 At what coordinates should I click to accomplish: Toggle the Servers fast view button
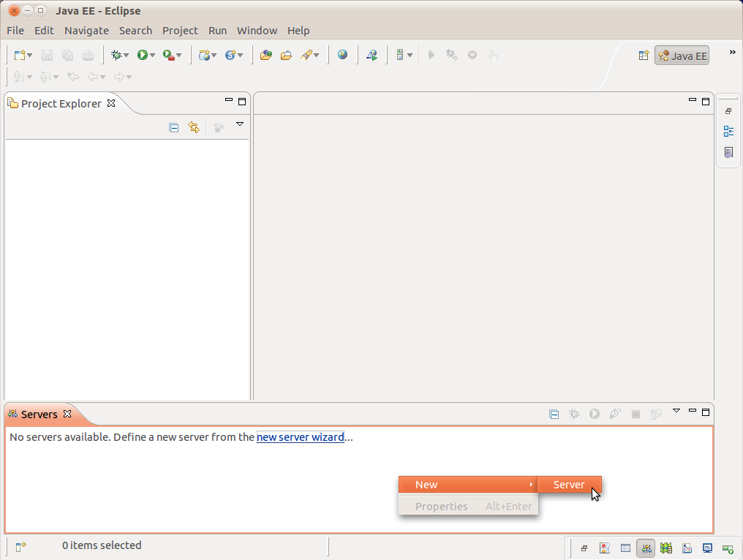[646, 548]
